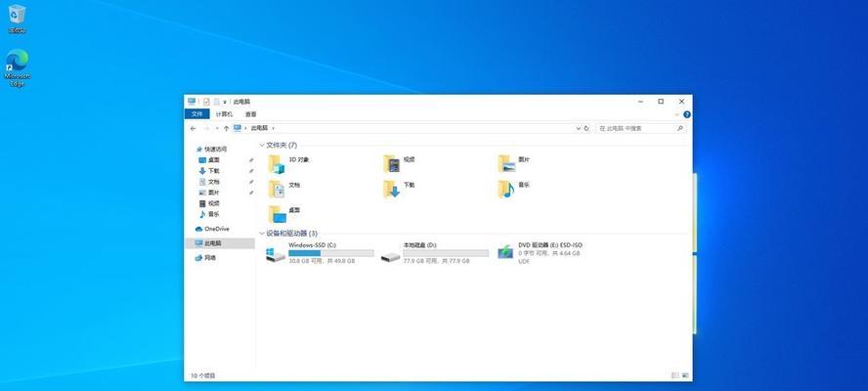868x391 pixels.
Task: Select 图片 in the navigation pane
Action: [209, 193]
